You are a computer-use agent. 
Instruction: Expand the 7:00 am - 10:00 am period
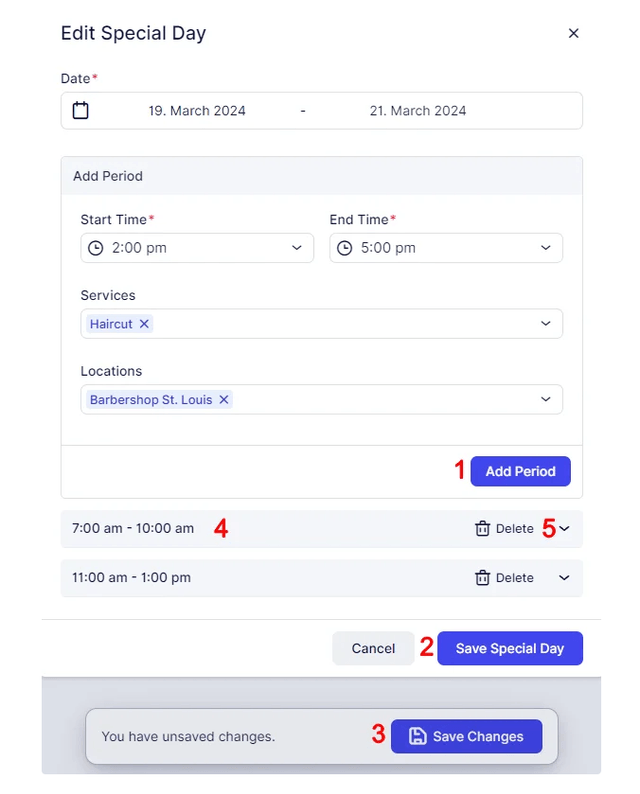tap(564, 529)
